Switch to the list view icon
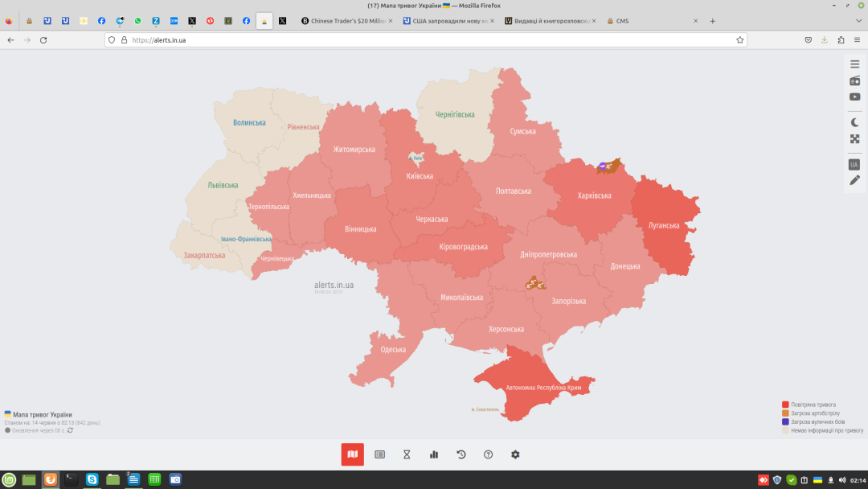This screenshot has width=868, height=489. click(x=379, y=454)
